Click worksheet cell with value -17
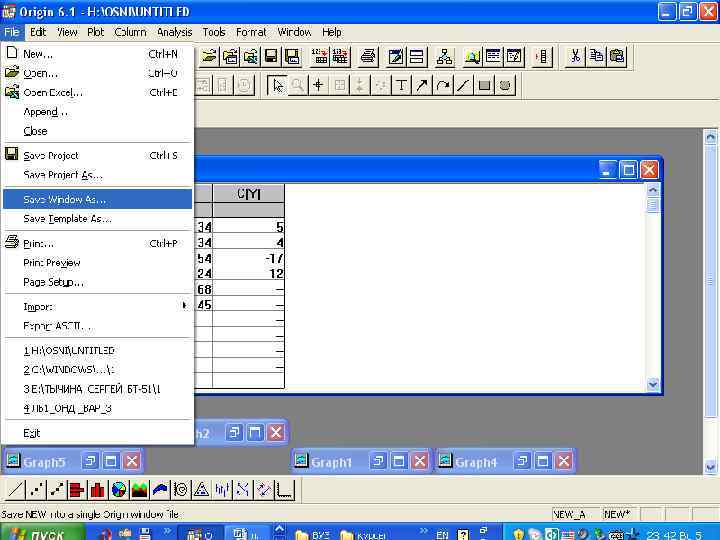The image size is (720, 540). (x=248, y=258)
